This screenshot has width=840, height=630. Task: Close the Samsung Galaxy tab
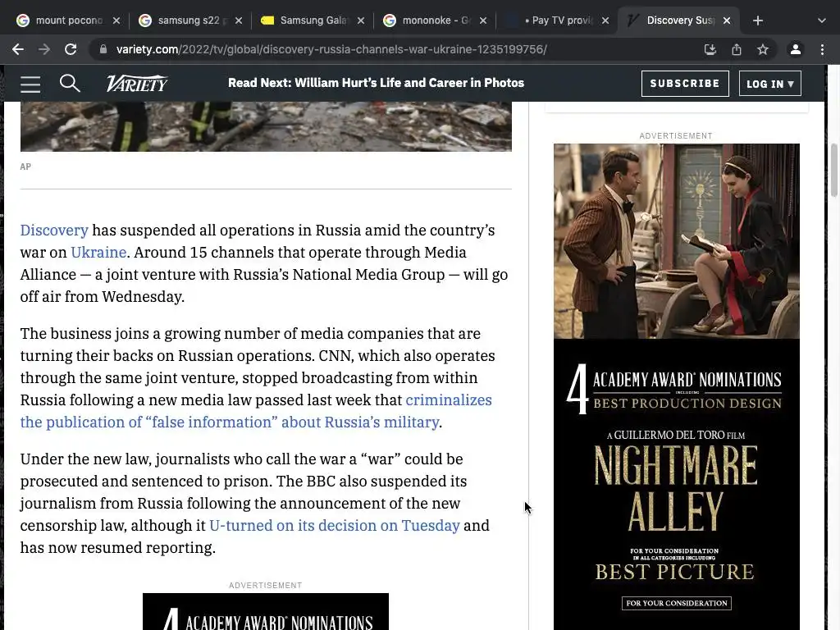(x=361, y=21)
